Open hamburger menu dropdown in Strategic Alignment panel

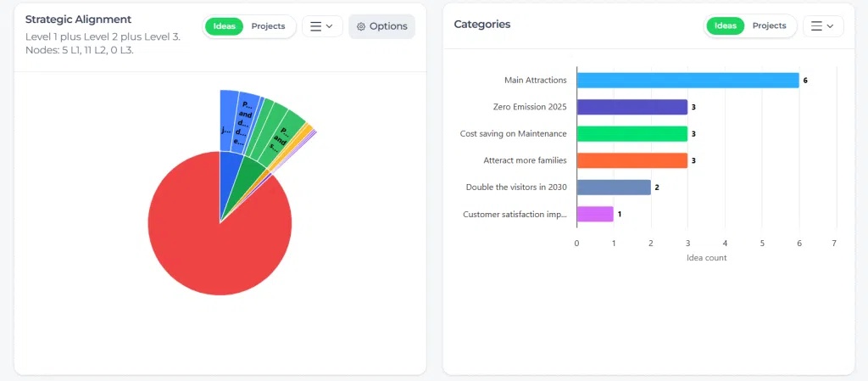pyautogui.click(x=321, y=26)
